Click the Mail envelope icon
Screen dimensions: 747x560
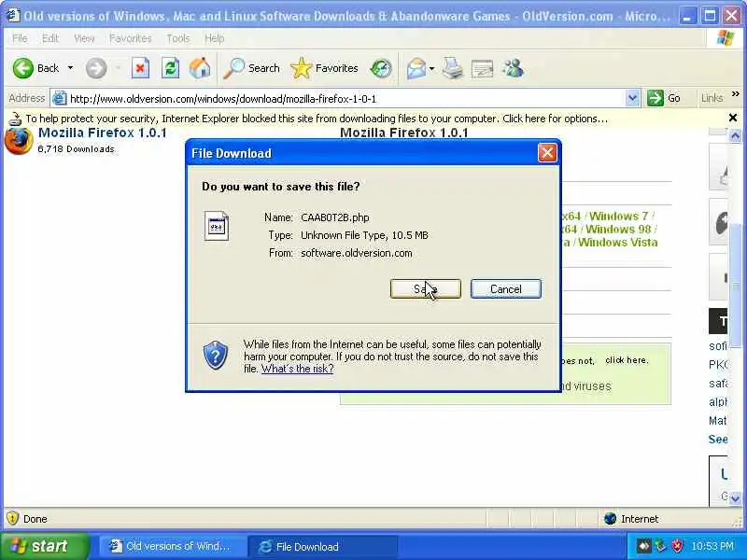tap(416, 68)
